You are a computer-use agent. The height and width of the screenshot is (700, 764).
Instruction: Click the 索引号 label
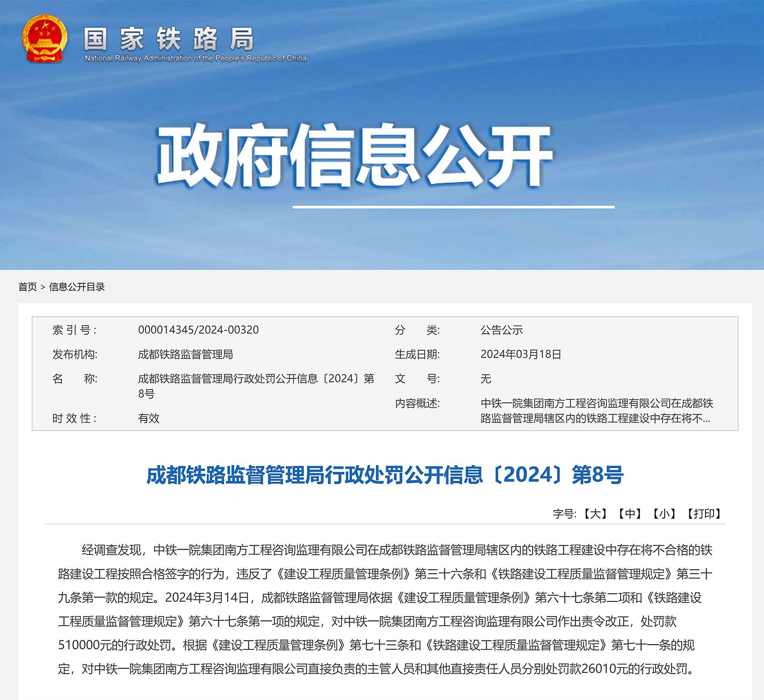point(75,330)
